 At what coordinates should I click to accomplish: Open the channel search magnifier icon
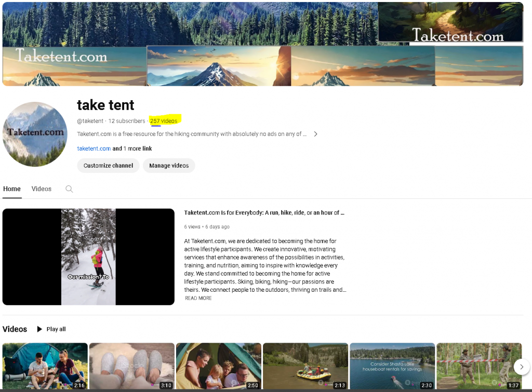click(69, 189)
